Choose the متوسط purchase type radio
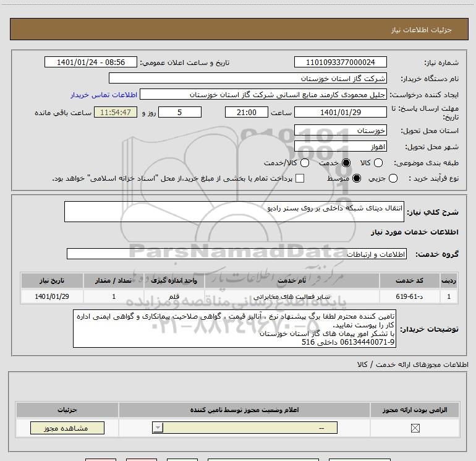476x461 pixels. point(357,178)
